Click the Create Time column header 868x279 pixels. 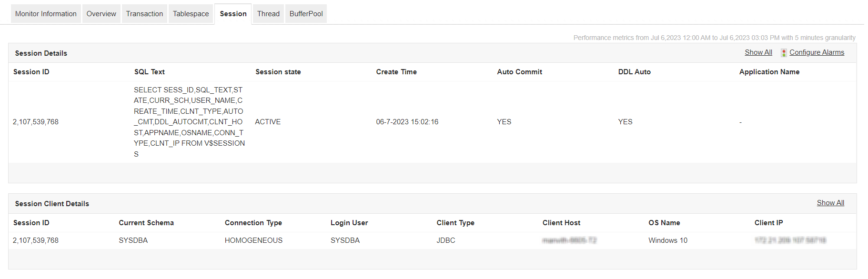pos(396,72)
